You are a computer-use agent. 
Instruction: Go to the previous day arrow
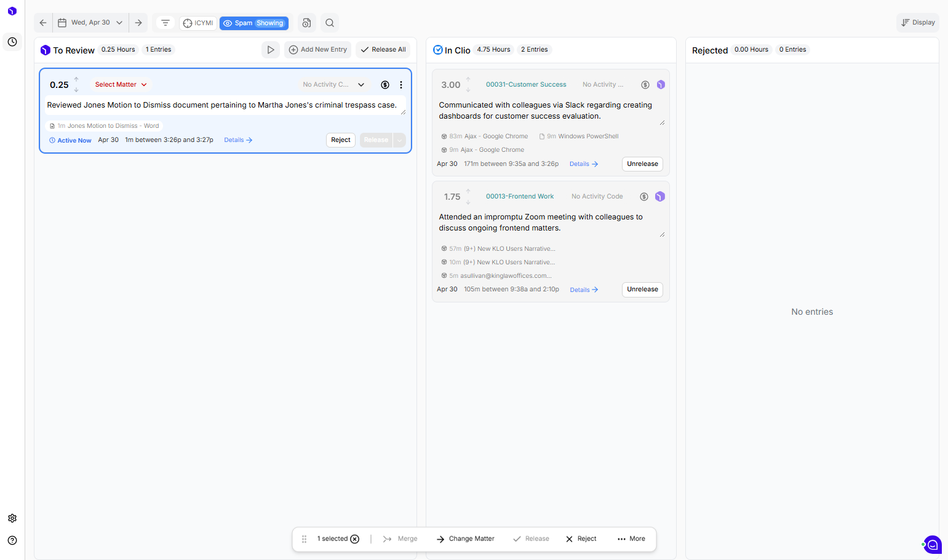(43, 23)
